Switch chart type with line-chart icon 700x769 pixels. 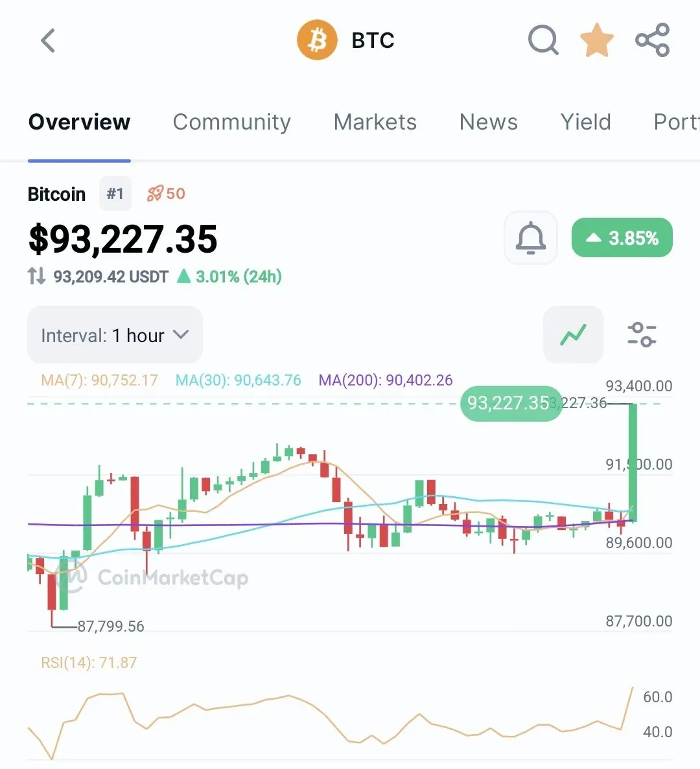click(x=573, y=335)
